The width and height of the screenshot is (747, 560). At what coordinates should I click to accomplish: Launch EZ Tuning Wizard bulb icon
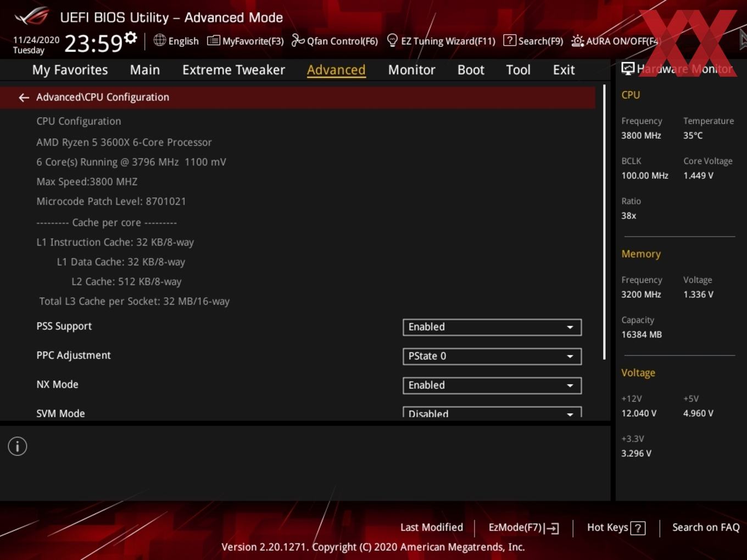392,40
